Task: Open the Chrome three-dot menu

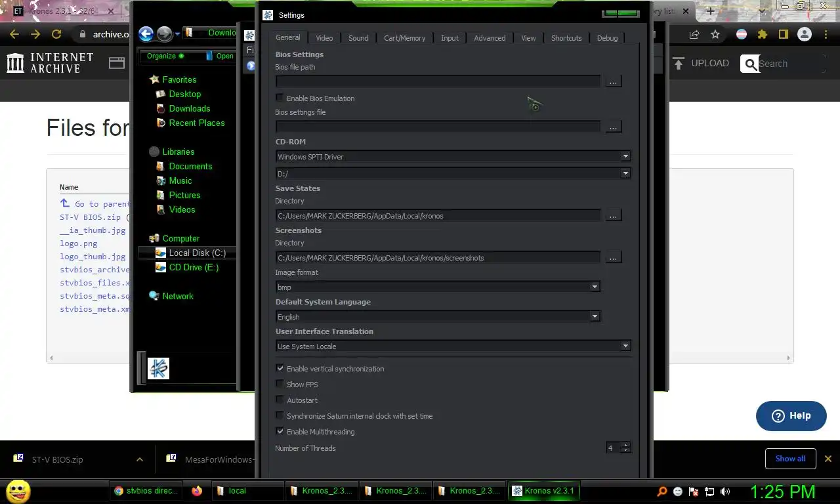Action: 825,34
